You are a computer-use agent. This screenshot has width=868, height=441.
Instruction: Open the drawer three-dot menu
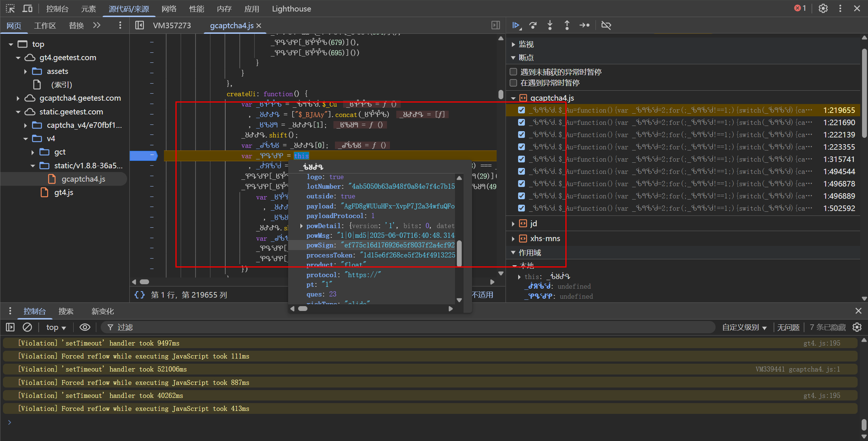[10, 311]
